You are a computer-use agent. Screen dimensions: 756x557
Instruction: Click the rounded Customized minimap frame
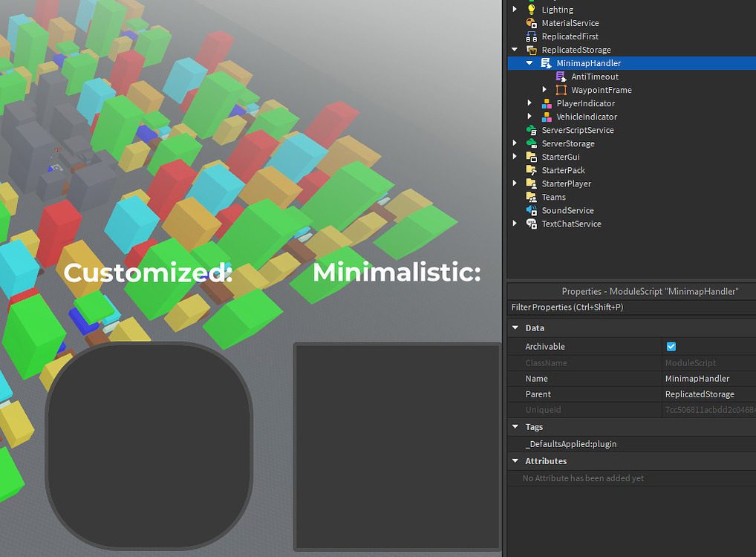149,446
